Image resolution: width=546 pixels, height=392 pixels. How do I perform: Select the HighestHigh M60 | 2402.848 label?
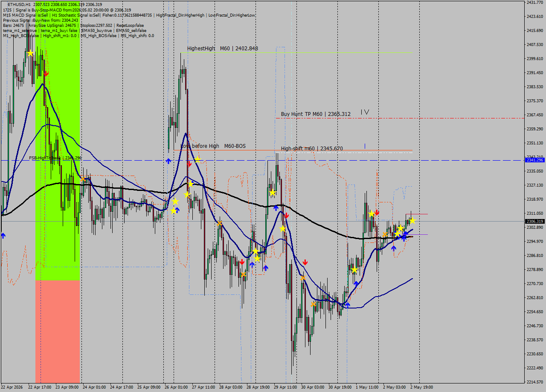[223, 49]
